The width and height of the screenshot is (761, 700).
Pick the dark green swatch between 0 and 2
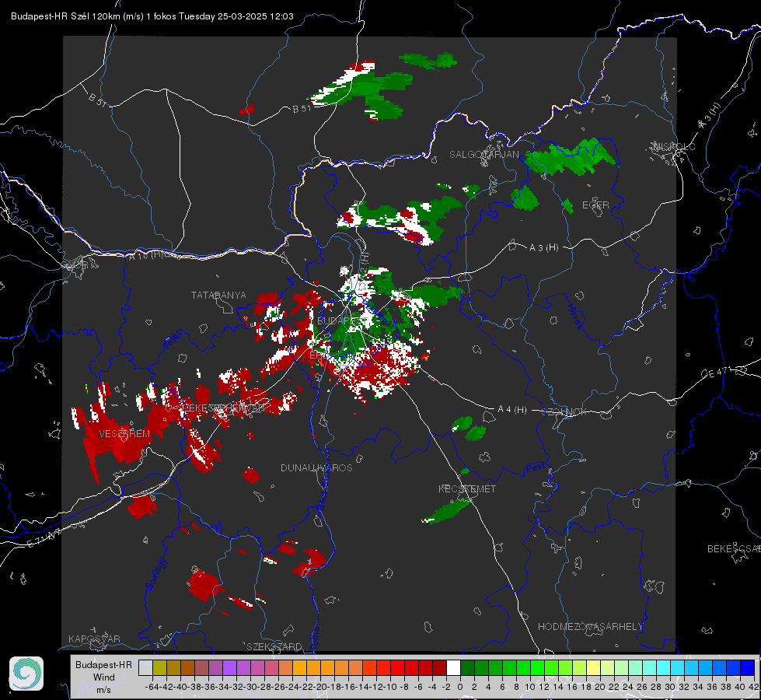467,667
